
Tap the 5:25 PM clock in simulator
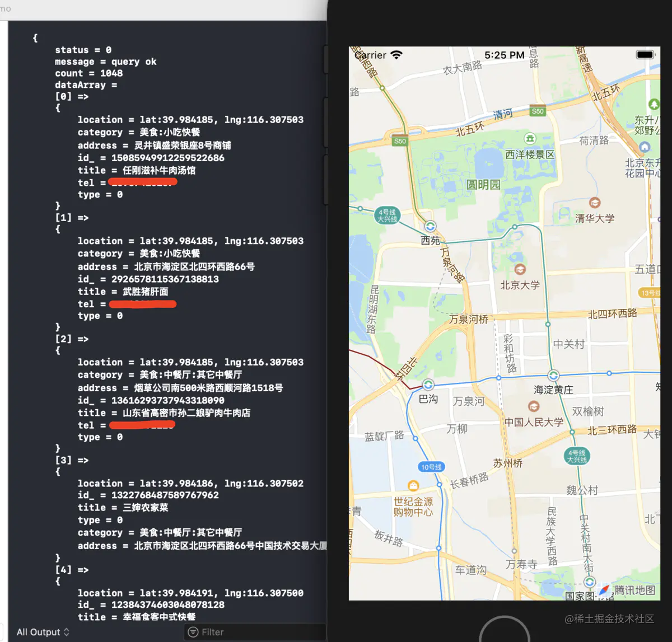point(505,55)
